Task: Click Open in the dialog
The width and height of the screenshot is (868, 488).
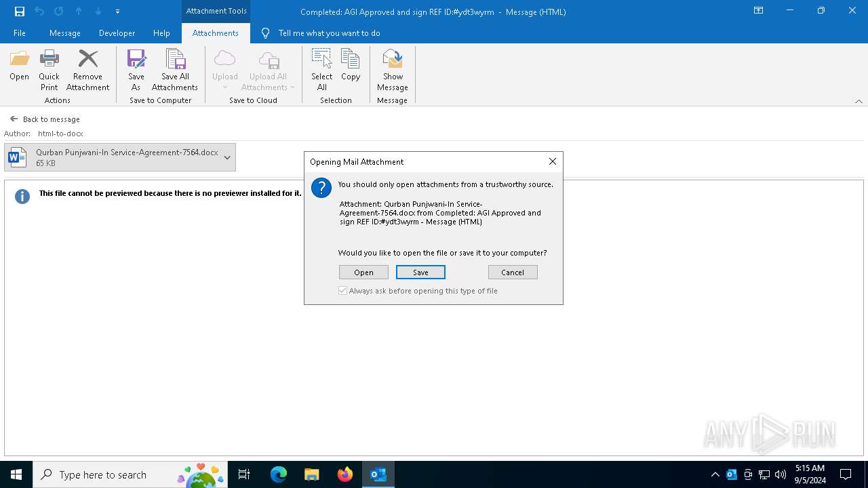Action: [x=363, y=272]
